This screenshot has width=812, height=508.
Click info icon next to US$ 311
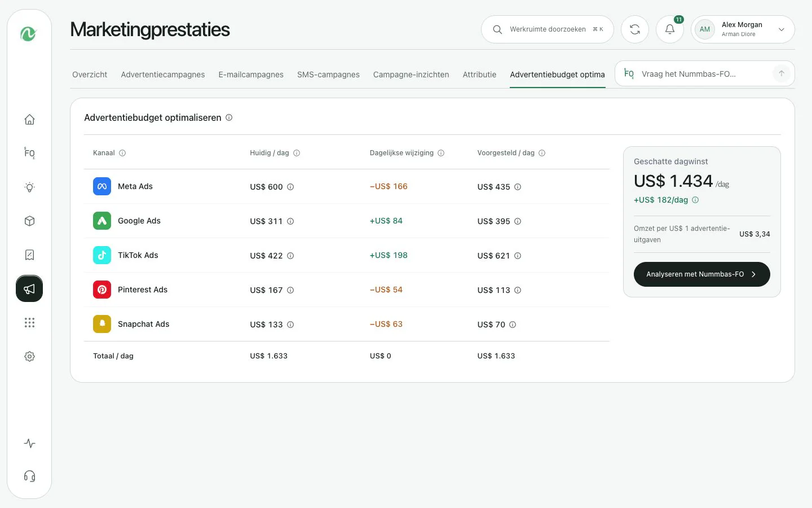point(290,221)
